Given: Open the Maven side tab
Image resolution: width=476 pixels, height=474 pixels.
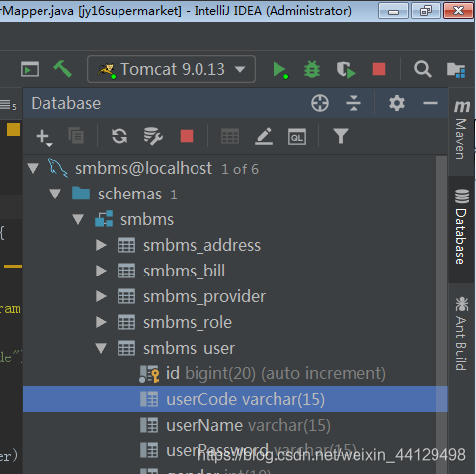Looking at the screenshot, I should coord(462,130).
